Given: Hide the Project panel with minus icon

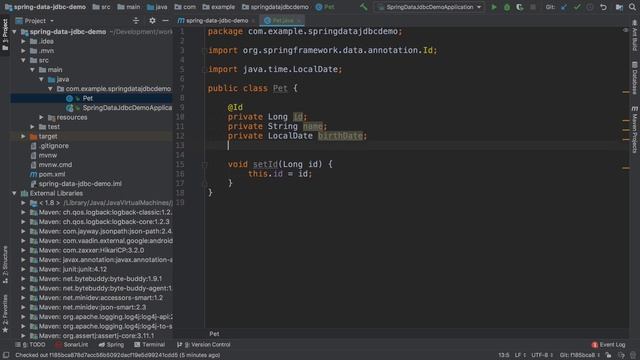Looking at the screenshot, I should pyautogui.click(x=165, y=20).
